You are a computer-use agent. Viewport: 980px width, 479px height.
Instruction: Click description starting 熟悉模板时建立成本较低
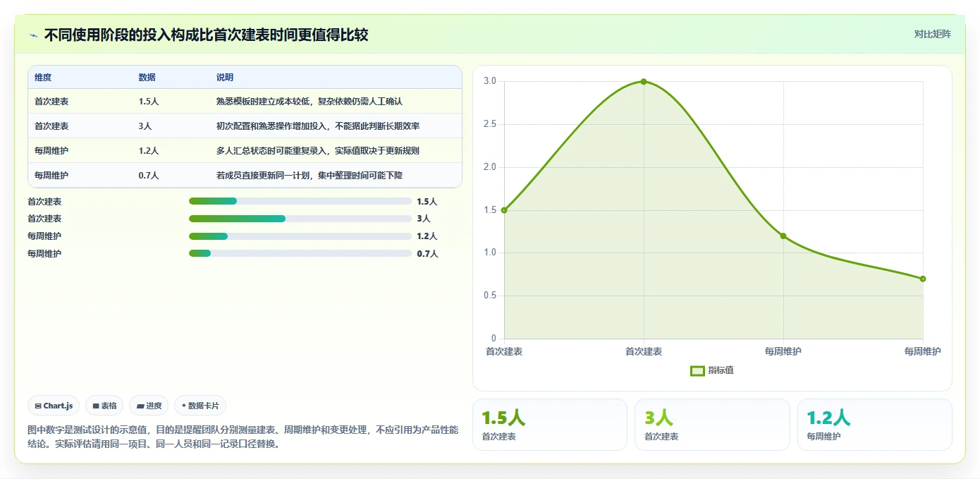pos(310,102)
